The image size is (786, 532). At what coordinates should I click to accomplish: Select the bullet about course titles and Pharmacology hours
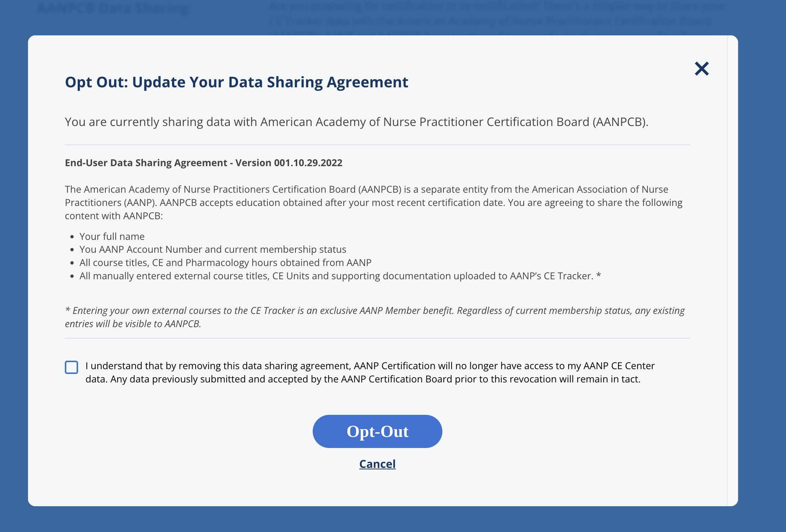pos(225,262)
